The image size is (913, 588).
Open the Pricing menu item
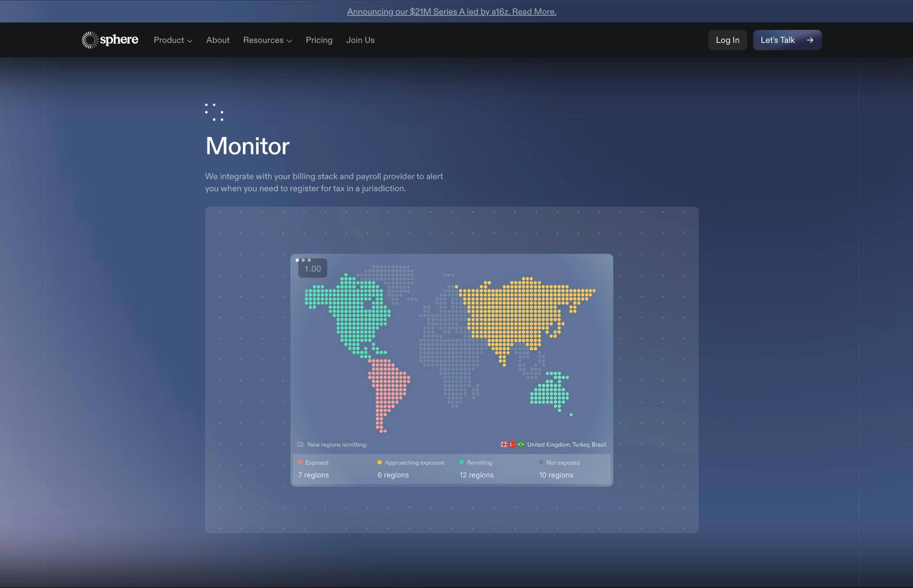click(x=319, y=40)
